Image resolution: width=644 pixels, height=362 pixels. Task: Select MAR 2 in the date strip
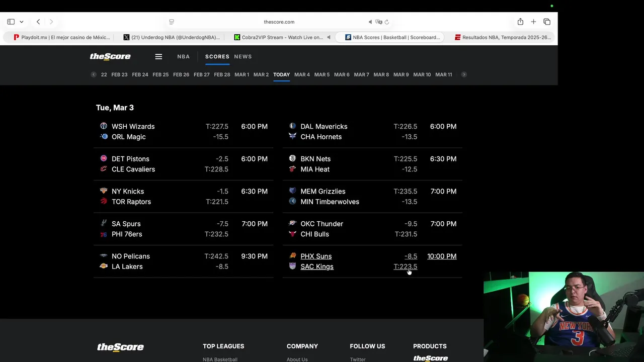[x=261, y=74]
